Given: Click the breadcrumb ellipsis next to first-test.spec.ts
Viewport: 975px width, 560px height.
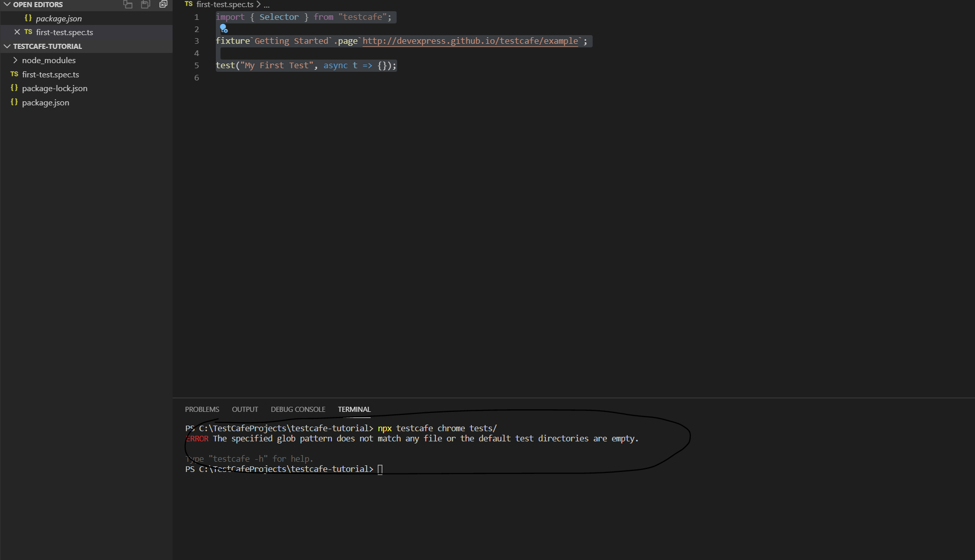Looking at the screenshot, I should 266,4.
